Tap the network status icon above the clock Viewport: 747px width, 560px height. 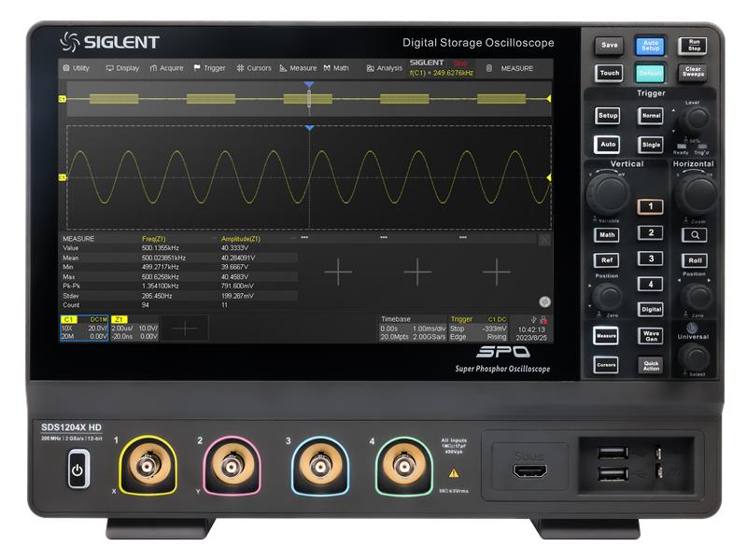[543, 320]
